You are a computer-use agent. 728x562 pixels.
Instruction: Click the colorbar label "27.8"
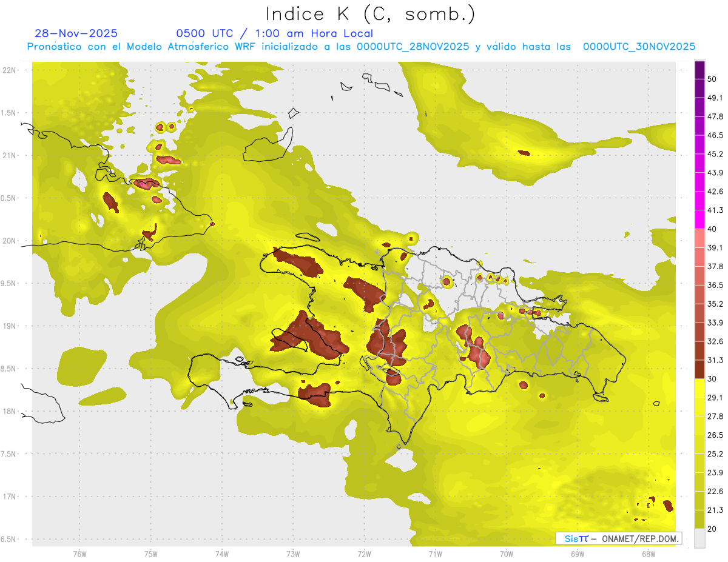[715, 416]
